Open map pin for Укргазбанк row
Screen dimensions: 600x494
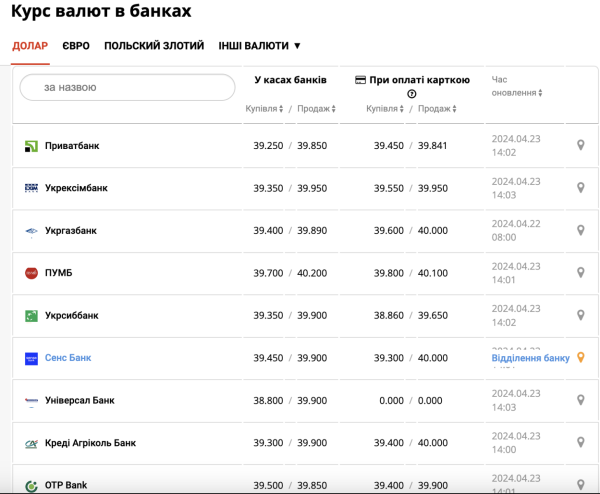(580, 230)
